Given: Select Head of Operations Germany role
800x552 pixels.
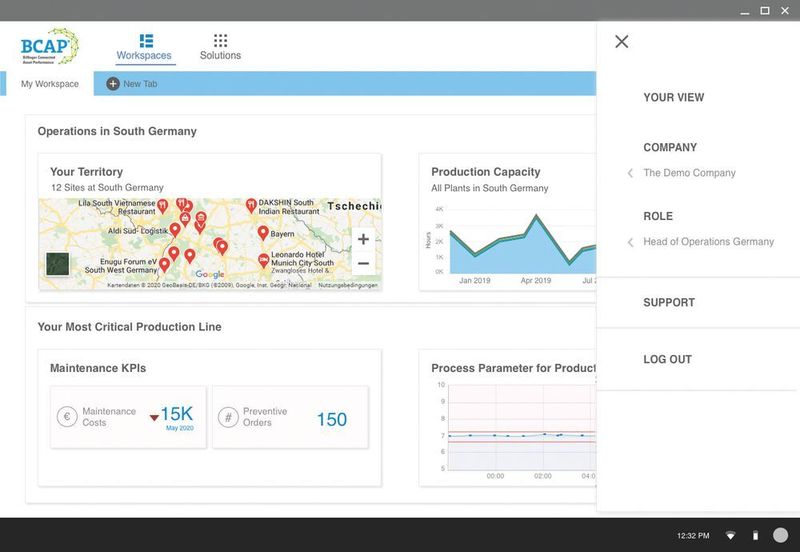Looking at the screenshot, I should pyautogui.click(x=708, y=242).
